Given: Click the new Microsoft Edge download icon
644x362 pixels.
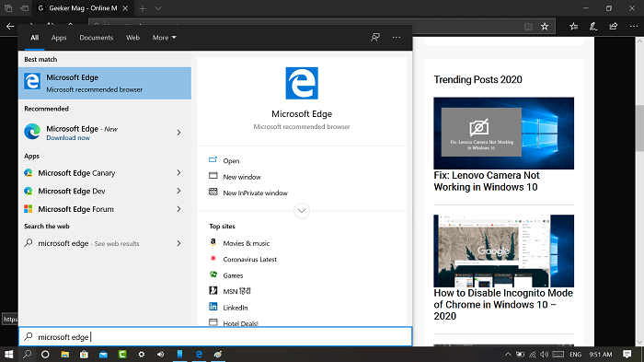Looking at the screenshot, I should (x=32, y=132).
